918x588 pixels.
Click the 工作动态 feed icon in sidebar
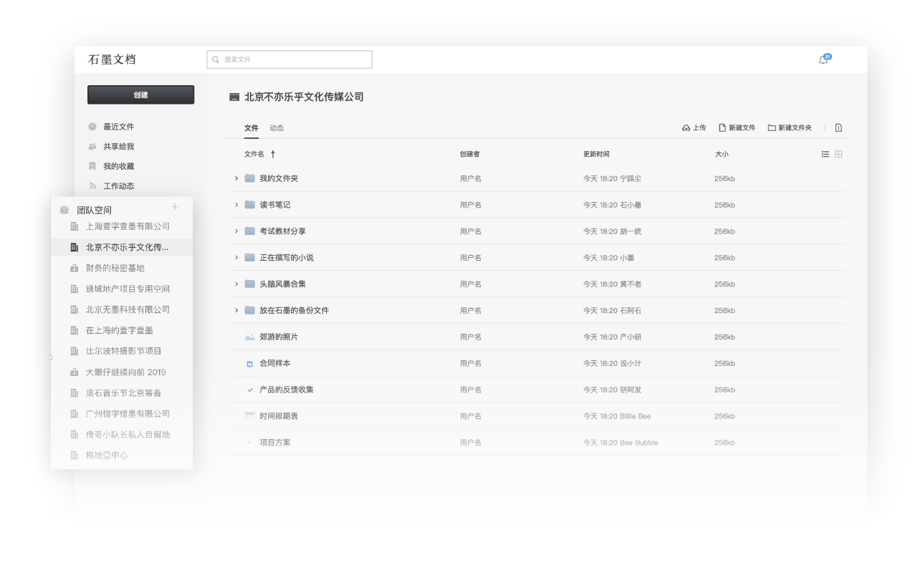94,185
